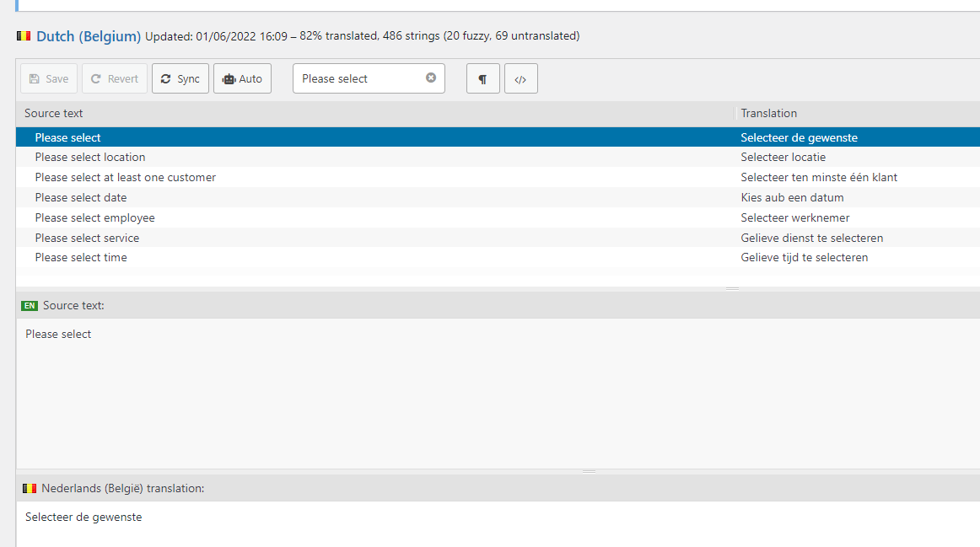Select the 'Please select time' row
The height and width of the screenshot is (547, 980).
click(x=498, y=257)
